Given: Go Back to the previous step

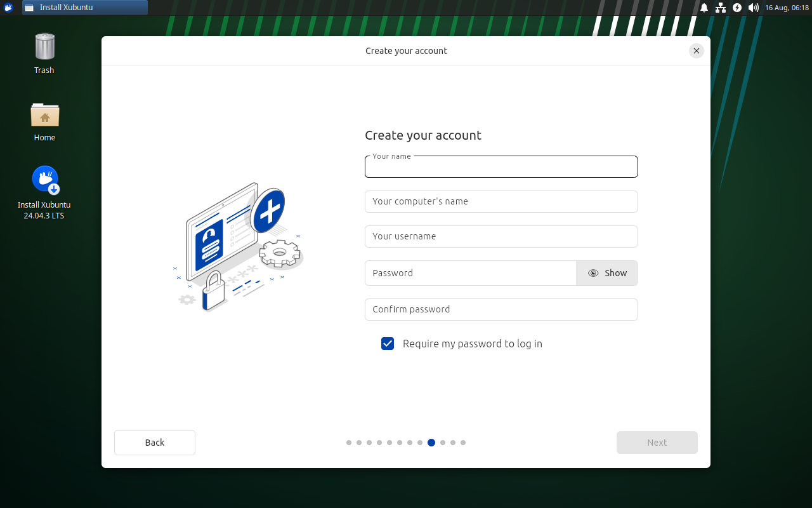Looking at the screenshot, I should tap(155, 443).
